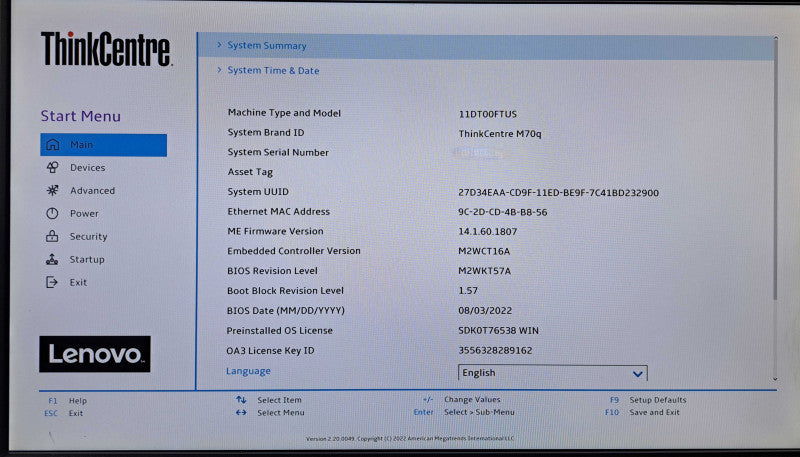Click the Main home icon in sidebar
Viewport: 800px width, 457px height.
point(53,145)
